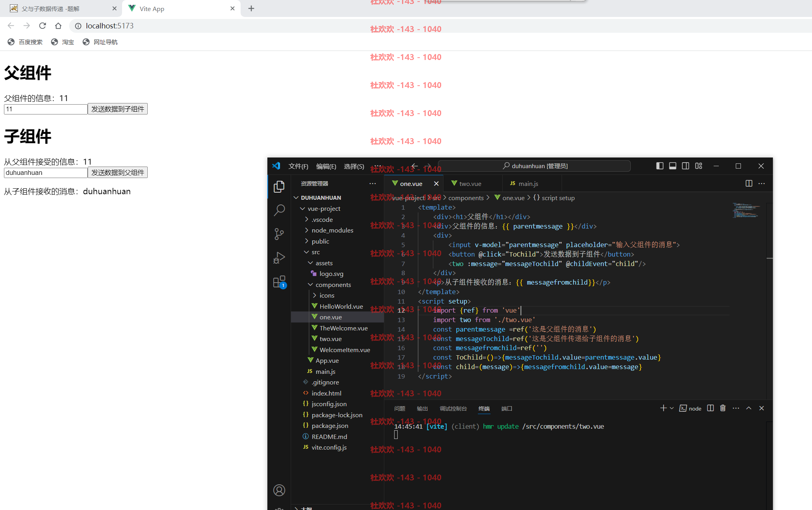Viewport: 812px width, 510px height.
Task: Maximize the terminal panel size
Action: coord(749,408)
